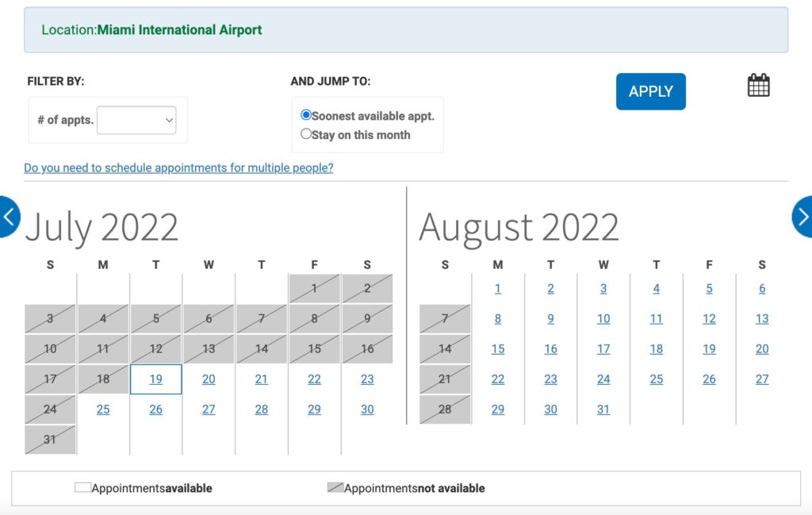The height and width of the screenshot is (515, 812).
Task: Open the calendar icon near APPLY
Action: pyautogui.click(x=758, y=84)
